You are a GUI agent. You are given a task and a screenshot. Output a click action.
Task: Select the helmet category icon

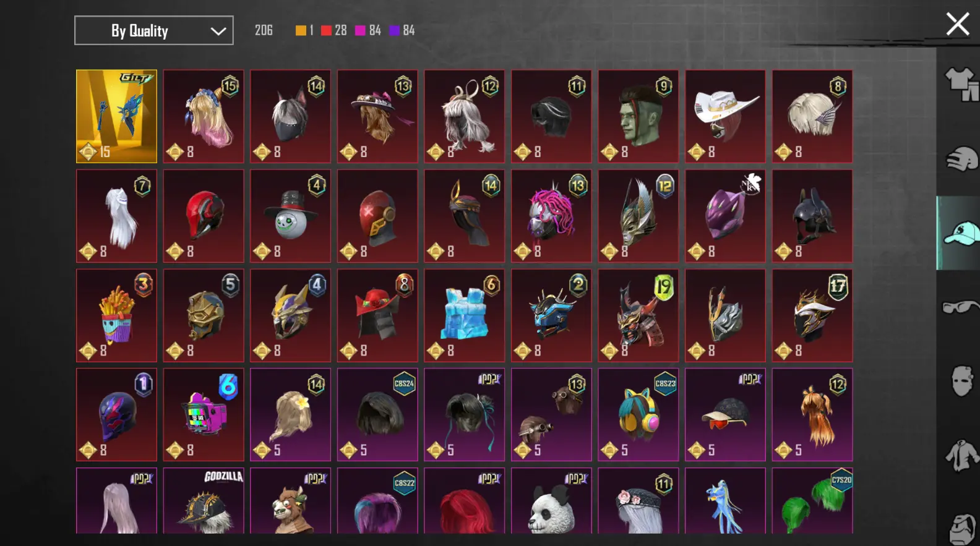click(961, 159)
